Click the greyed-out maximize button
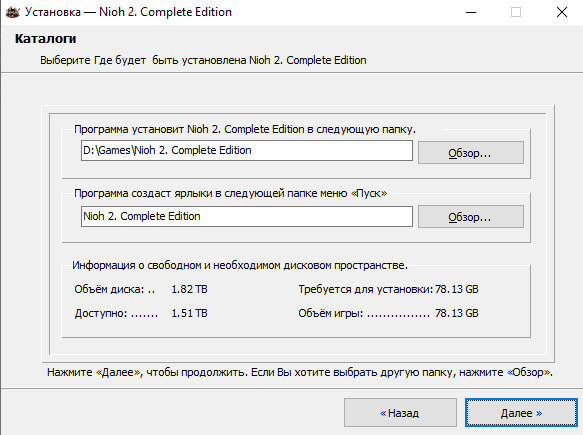Viewport: 583px width, 435px height. click(516, 12)
